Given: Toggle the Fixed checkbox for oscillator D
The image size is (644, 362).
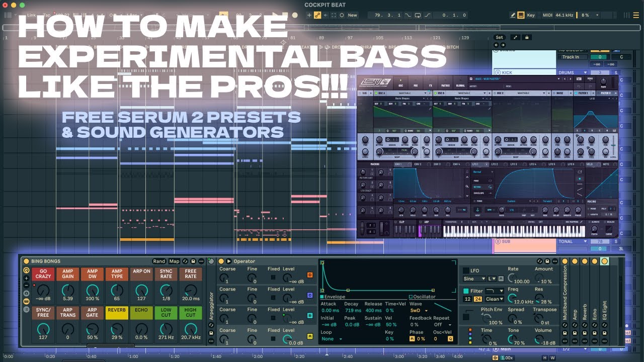Looking at the screenshot, I should pos(273,277).
